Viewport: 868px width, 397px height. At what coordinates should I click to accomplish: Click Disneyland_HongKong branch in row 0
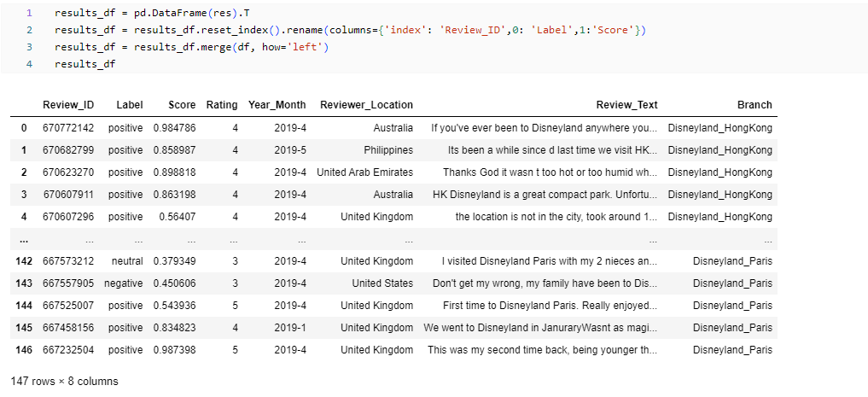pyautogui.click(x=720, y=128)
